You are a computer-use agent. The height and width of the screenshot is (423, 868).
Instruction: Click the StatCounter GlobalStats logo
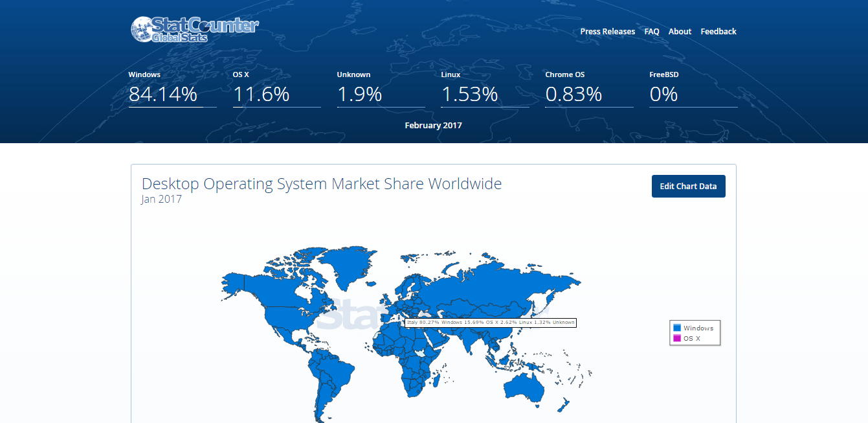point(194,30)
